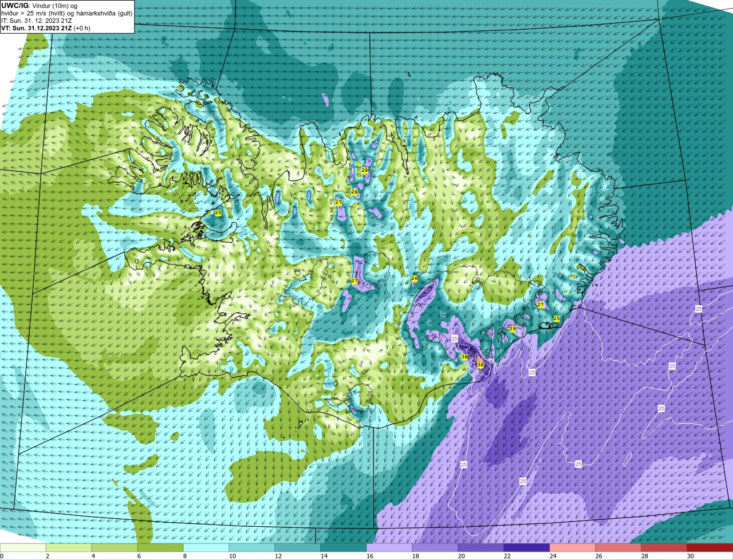Viewport: 733px width, 560px height.
Task: Pick the 4–6 m/s green legend swatch
Action: tap(115, 548)
